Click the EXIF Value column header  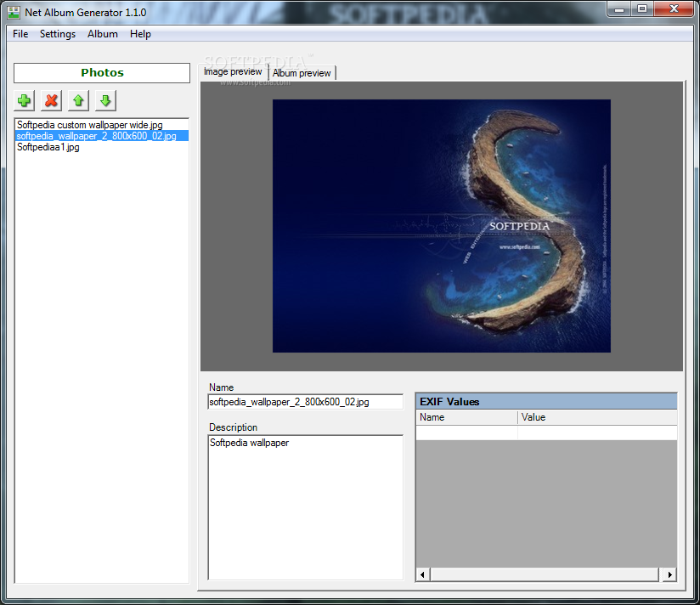pyautogui.click(x=597, y=417)
